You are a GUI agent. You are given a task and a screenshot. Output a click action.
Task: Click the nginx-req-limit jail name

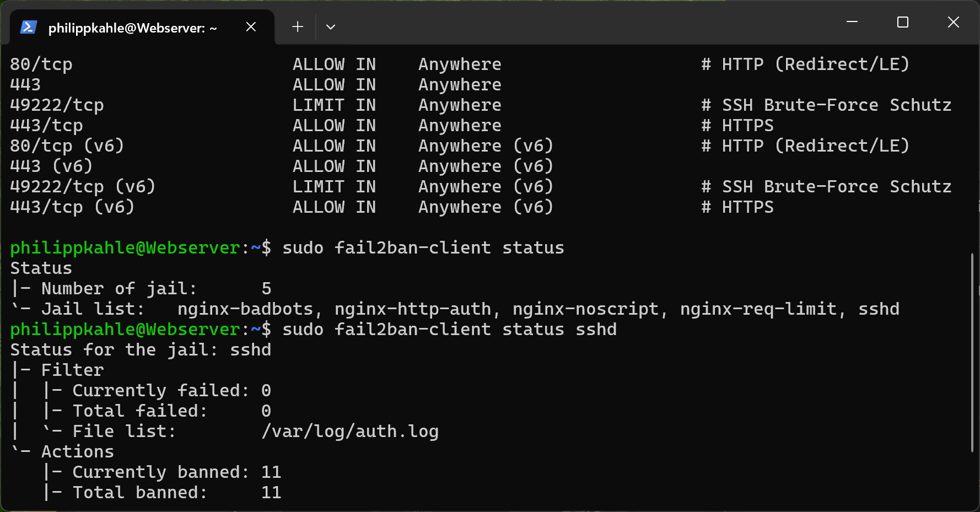pos(758,309)
